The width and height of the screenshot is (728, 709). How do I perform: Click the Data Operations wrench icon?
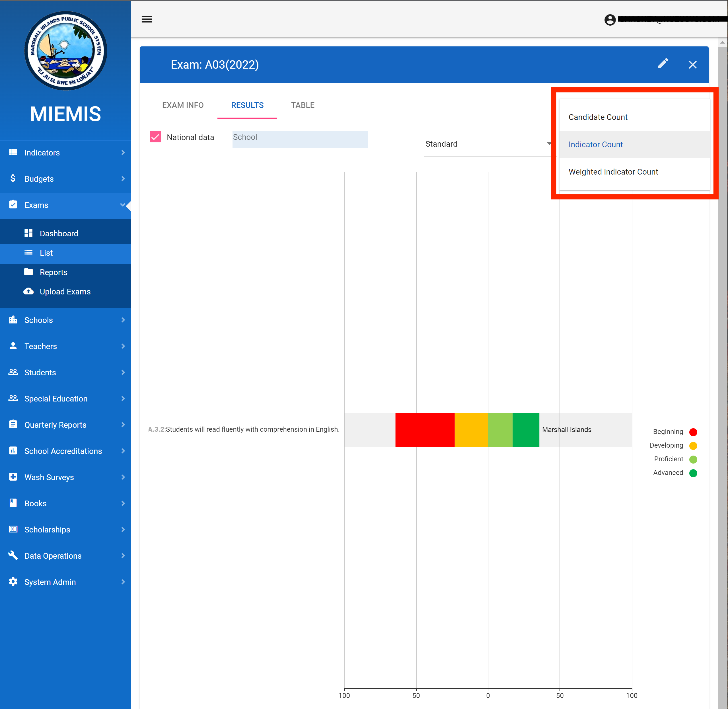(x=13, y=555)
